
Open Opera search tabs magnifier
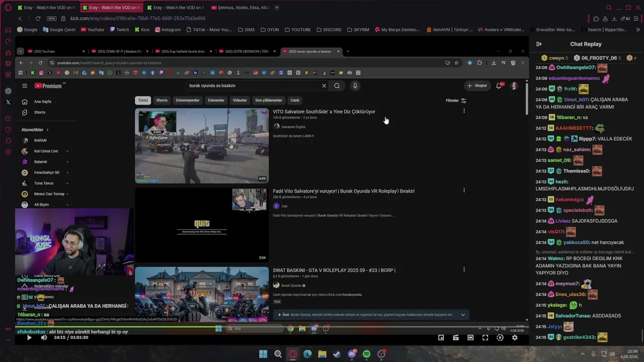pos(609,8)
